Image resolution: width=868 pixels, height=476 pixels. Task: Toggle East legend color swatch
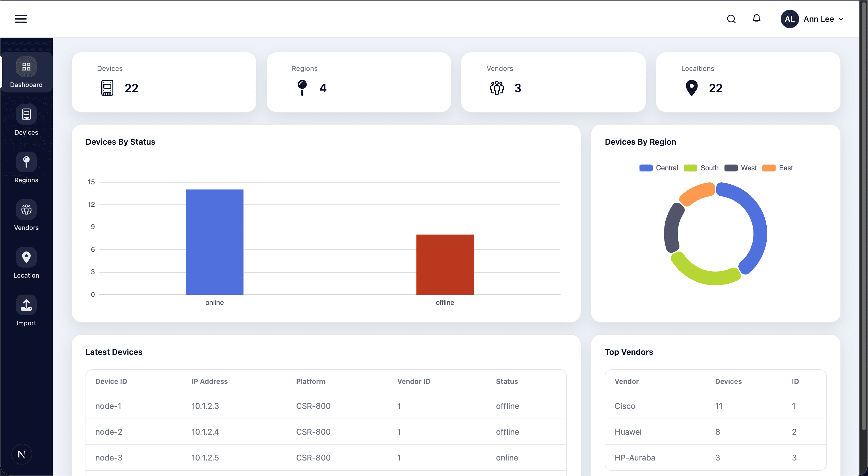tap(769, 168)
